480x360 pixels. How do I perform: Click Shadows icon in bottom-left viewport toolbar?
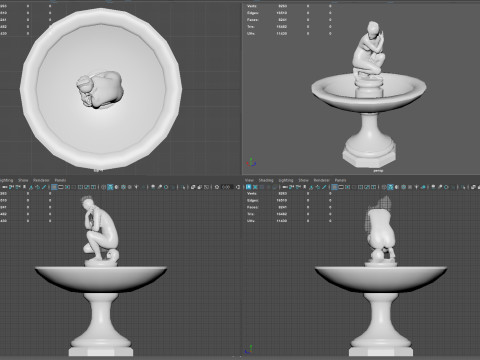tap(143, 187)
